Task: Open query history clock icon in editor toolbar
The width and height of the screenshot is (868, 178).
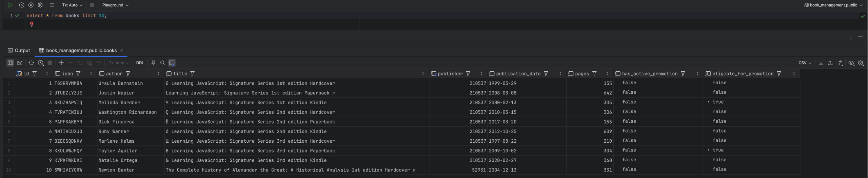Action: pos(21,5)
